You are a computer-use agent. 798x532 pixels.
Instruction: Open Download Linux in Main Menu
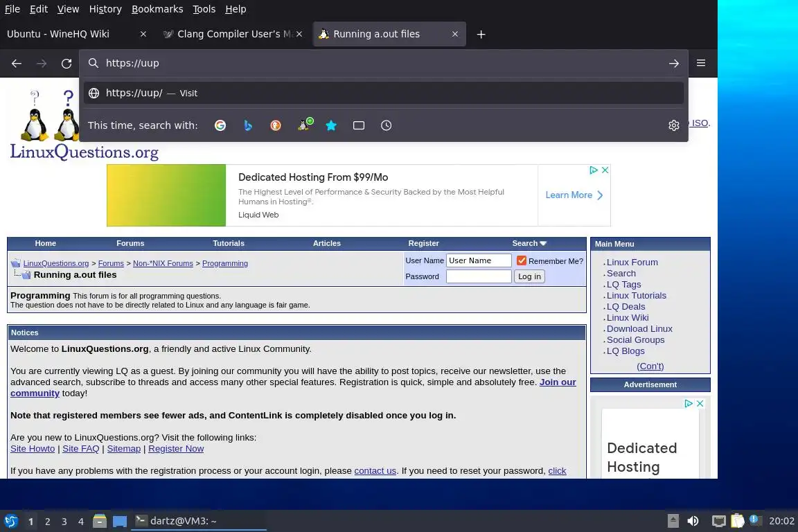click(x=639, y=329)
